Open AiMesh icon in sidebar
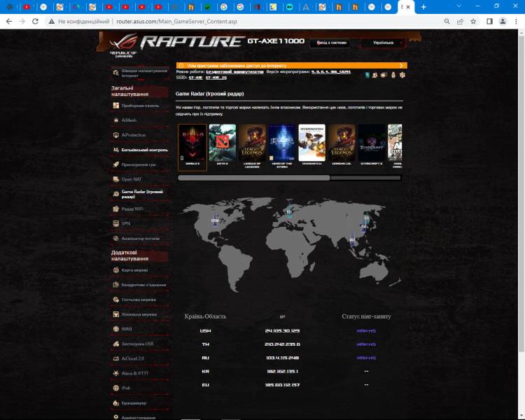This screenshot has width=525, height=420. pos(115,120)
